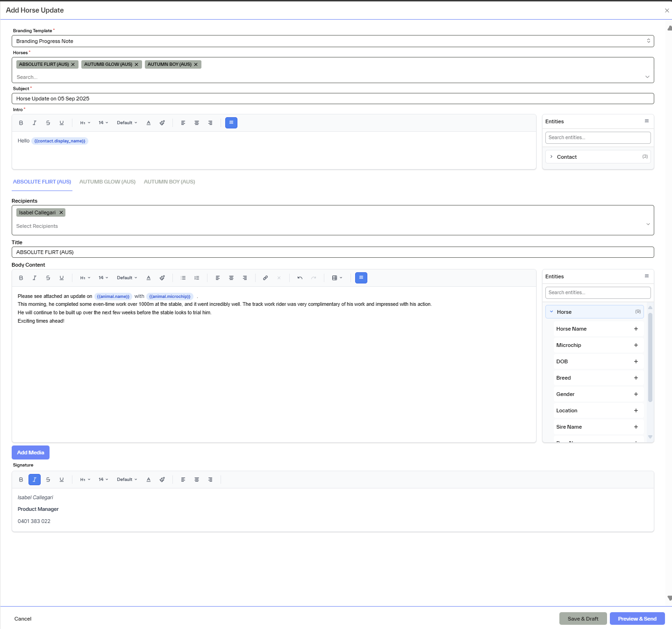This screenshot has height=629, width=672.
Task: Toggle strikethrough in the Signature editor
Action: (48, 480)
